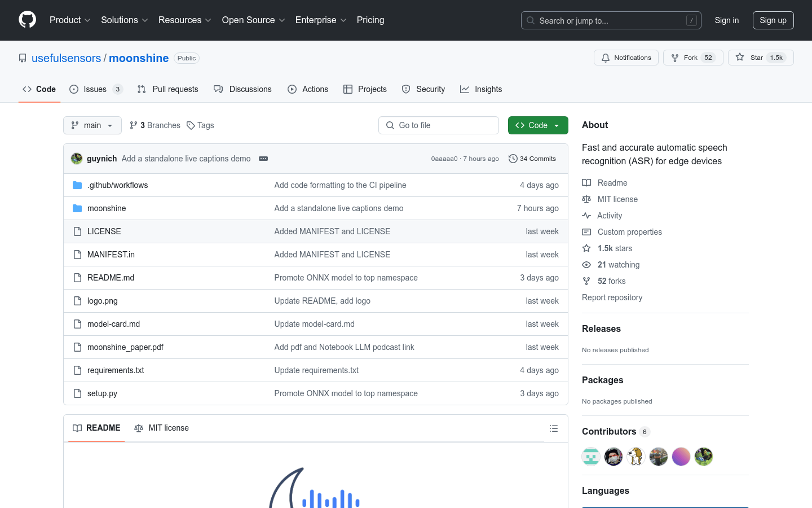Open the Packages heading link
Viewport: 812px width, 508px height.
(x=602, y=380)
